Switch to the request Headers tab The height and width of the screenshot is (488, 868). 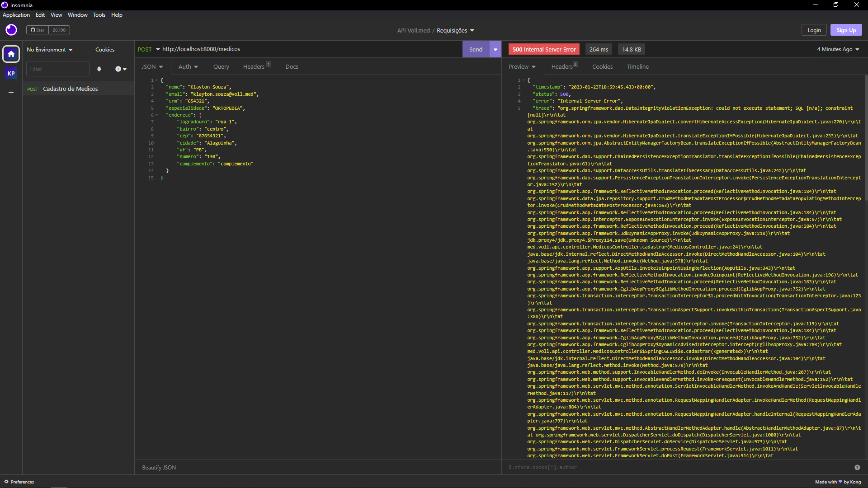tap(256, 66)
